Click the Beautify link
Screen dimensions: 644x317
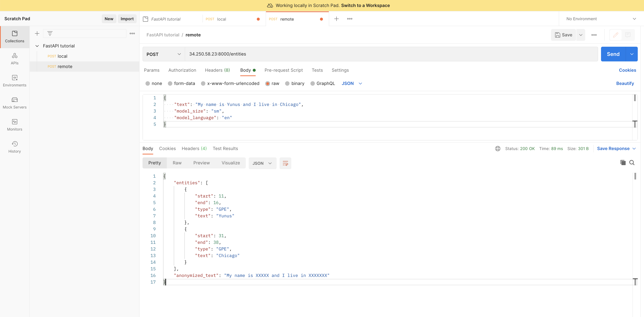click(625, 83)
